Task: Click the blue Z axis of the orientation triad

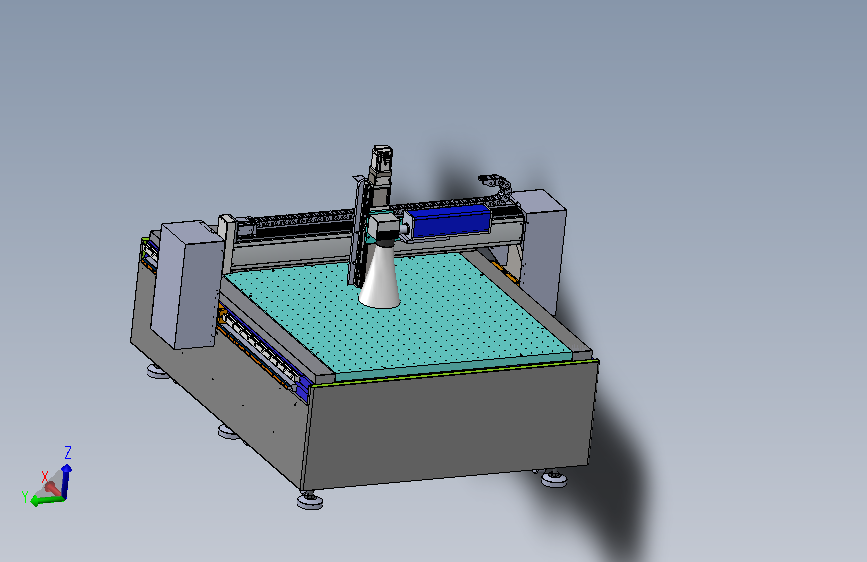Action: click(x=66, y=481)
